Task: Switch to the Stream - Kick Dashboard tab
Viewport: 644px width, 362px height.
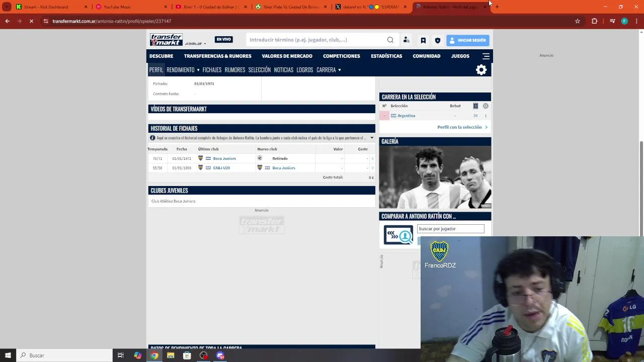Action: tap(50, 7)
